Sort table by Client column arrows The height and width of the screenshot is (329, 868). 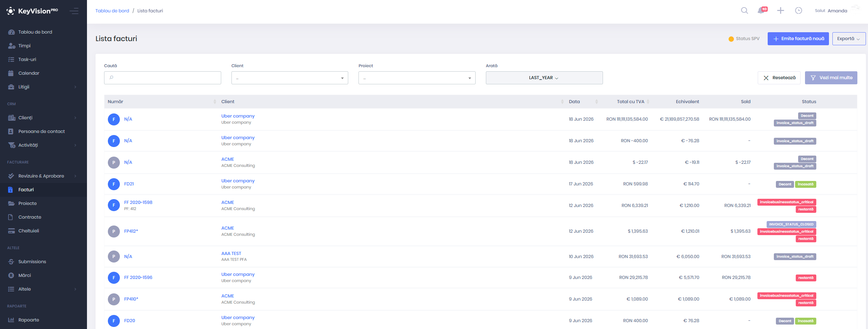[562, 102]
